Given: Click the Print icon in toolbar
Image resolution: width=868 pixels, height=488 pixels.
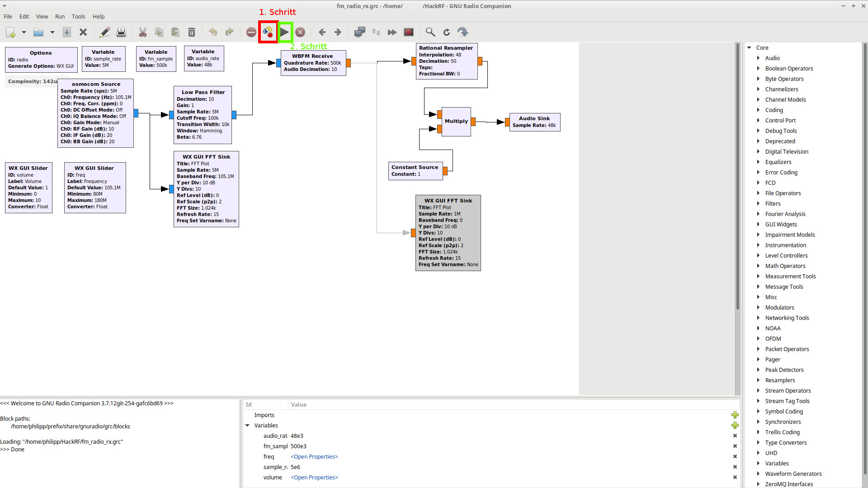Looking at the screenshot, I should (x=121, y=32).
